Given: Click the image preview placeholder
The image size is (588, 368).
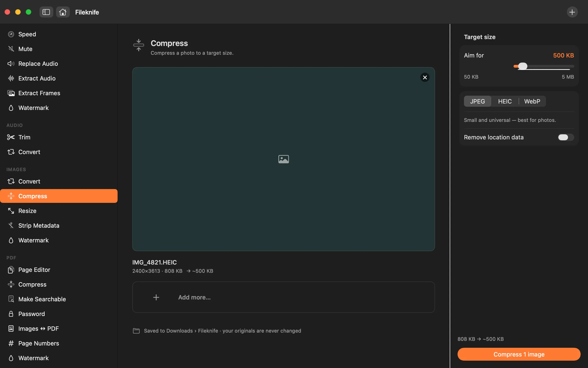Looking at the screenshot, I should coord(283,159).
